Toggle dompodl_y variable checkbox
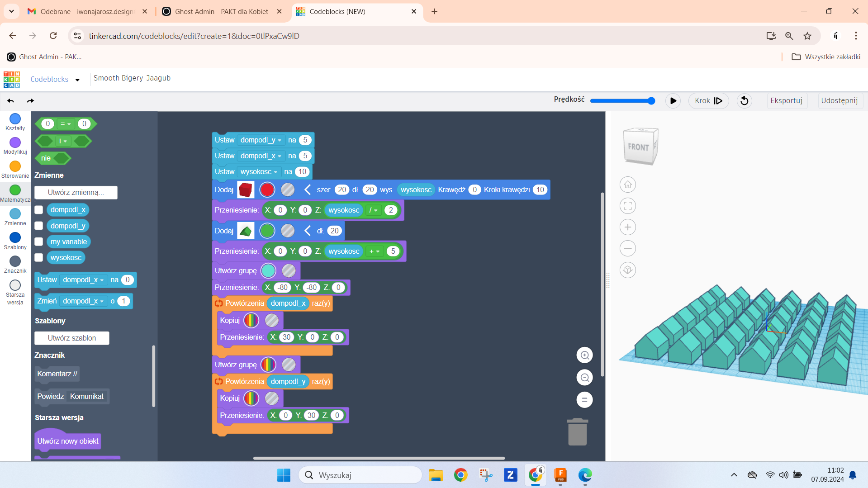Screen dimensions: 868x488 (39, 226)
